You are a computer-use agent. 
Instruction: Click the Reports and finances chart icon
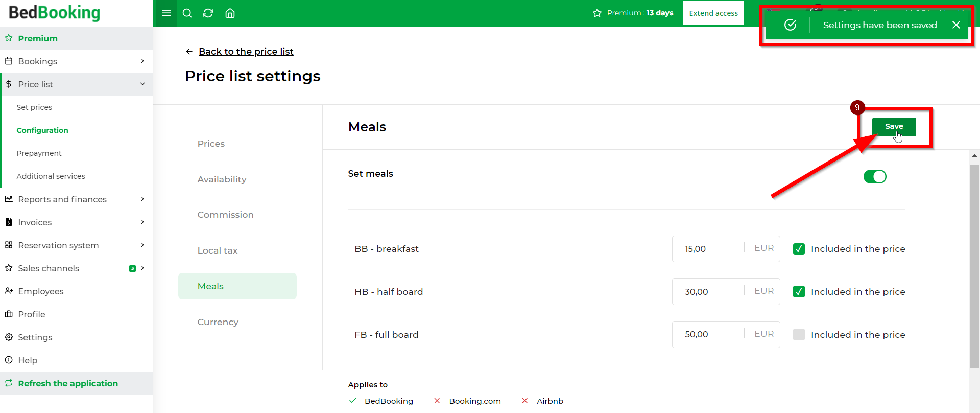click(9, 199)
